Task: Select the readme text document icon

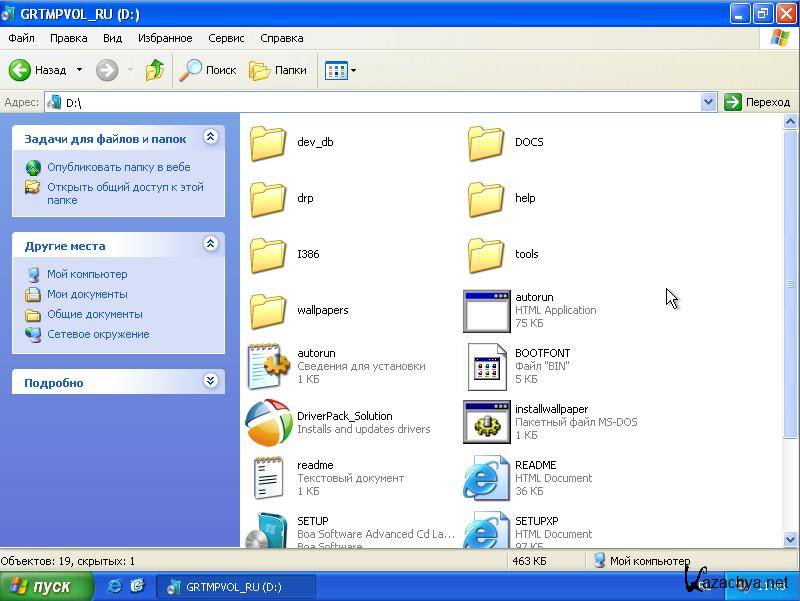Action: 269,478
